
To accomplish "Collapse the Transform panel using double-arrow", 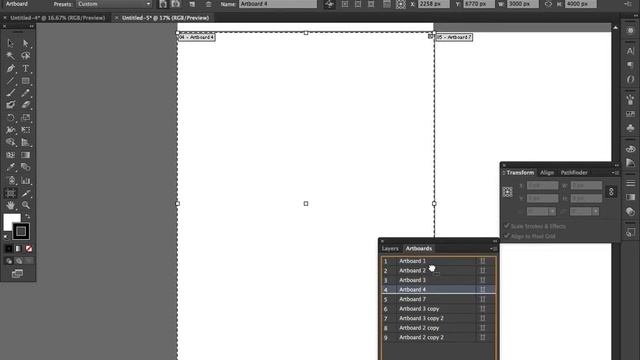I will click(x=616, y=165).
